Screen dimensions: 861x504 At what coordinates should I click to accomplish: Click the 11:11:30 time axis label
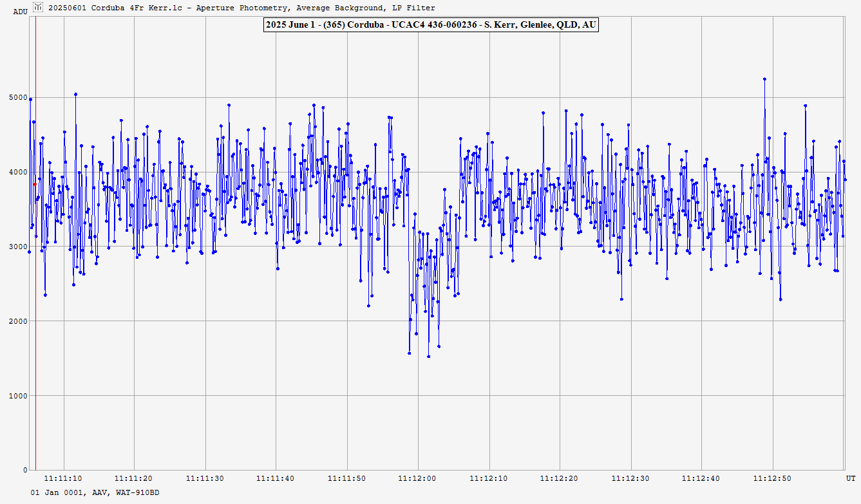click(x=205, y=478)
